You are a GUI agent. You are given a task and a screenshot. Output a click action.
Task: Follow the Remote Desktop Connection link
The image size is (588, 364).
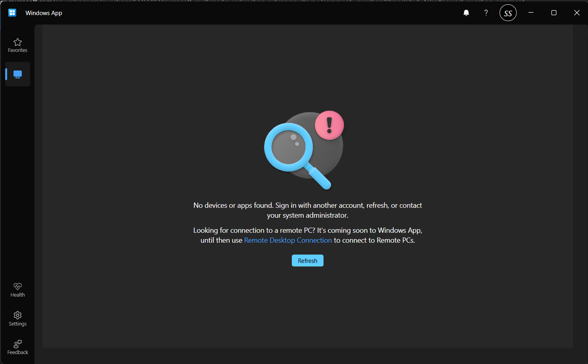[x=288, y=240]
